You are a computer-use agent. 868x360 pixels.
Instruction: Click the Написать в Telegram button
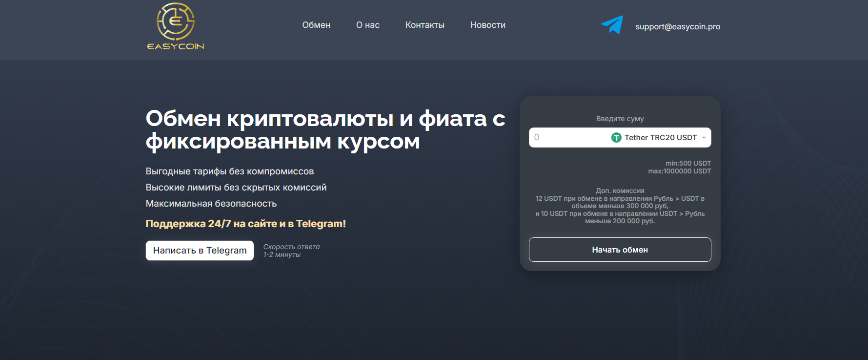click(x=200, y=251)
